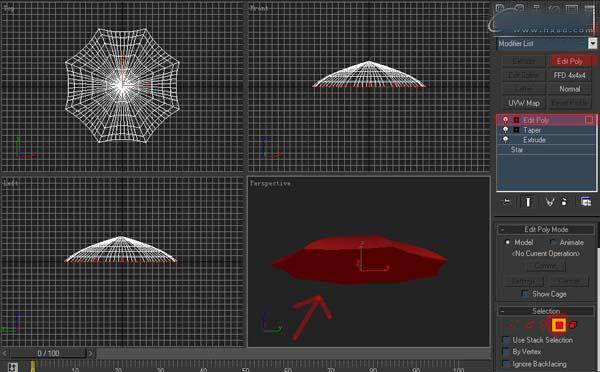Select the Star base object in stack
Viewport: 600px width, 372px height.
click(x=546, y=150)
